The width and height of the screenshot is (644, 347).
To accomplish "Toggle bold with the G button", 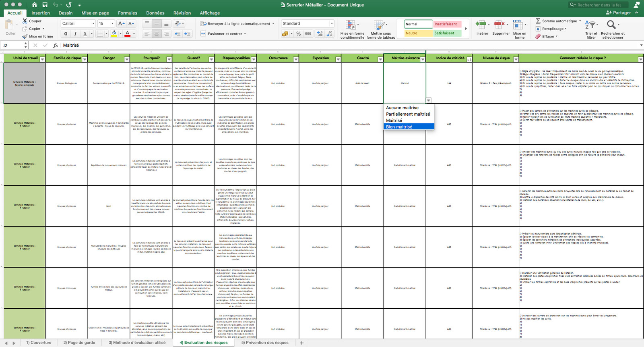I will (66, 34).
